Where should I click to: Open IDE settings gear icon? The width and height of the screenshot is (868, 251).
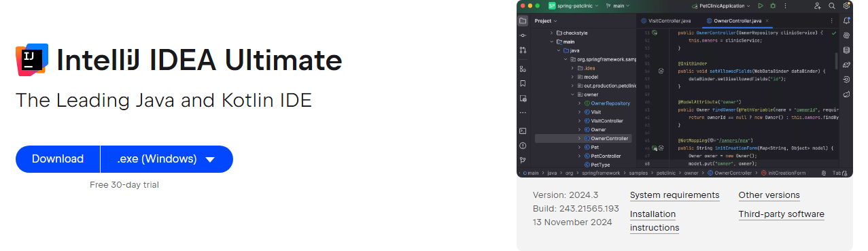click(846, 5)
